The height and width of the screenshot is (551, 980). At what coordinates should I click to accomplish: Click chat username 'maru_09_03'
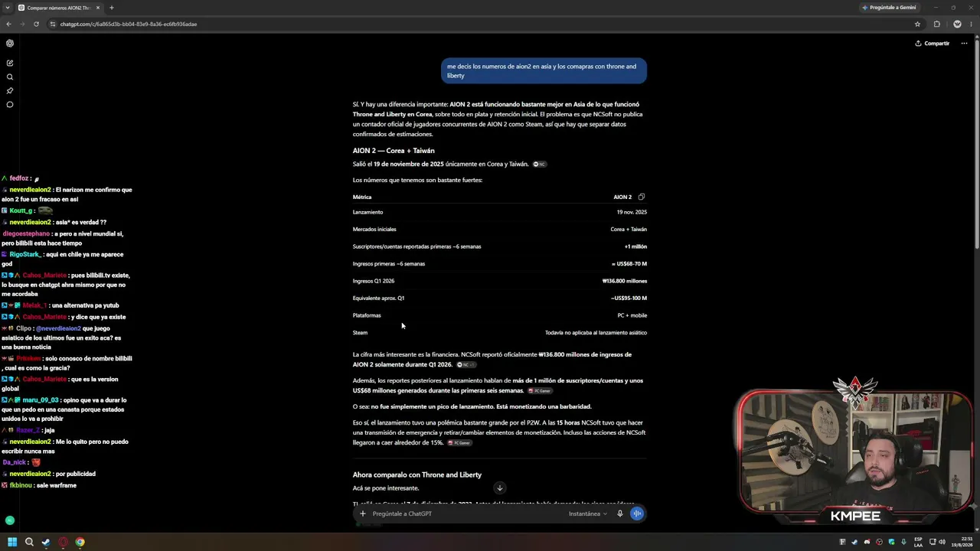tap(42, 400)
